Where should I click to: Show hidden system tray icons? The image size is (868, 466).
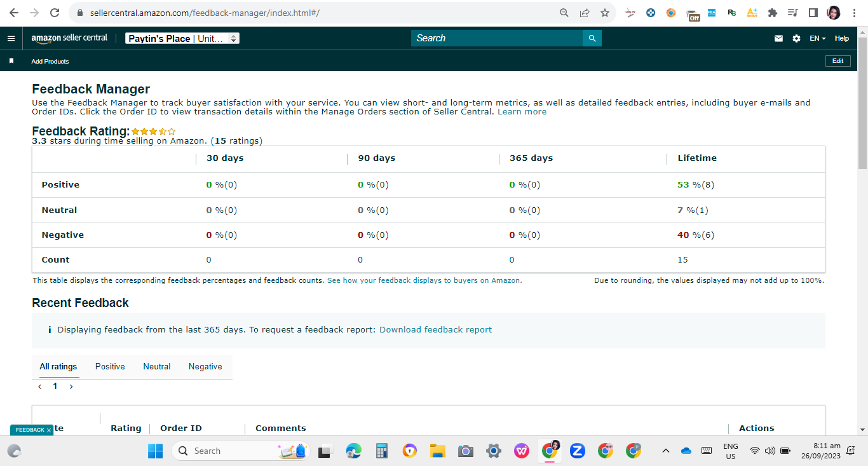665,451
